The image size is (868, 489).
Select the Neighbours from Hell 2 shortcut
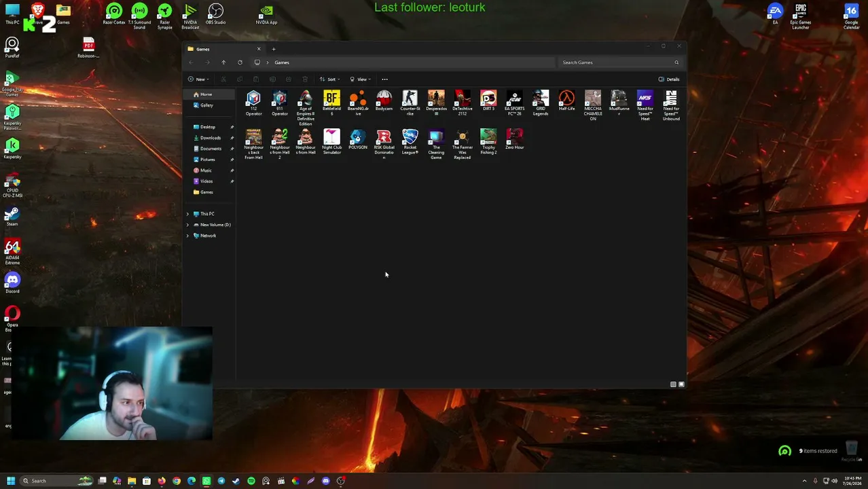[x=279, y=145]
